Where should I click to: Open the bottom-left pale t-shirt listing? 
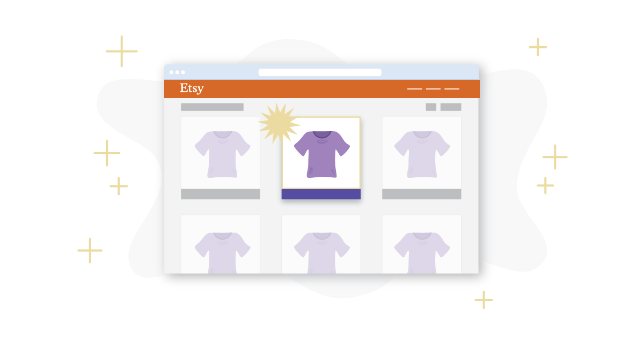tap(221, 244)
